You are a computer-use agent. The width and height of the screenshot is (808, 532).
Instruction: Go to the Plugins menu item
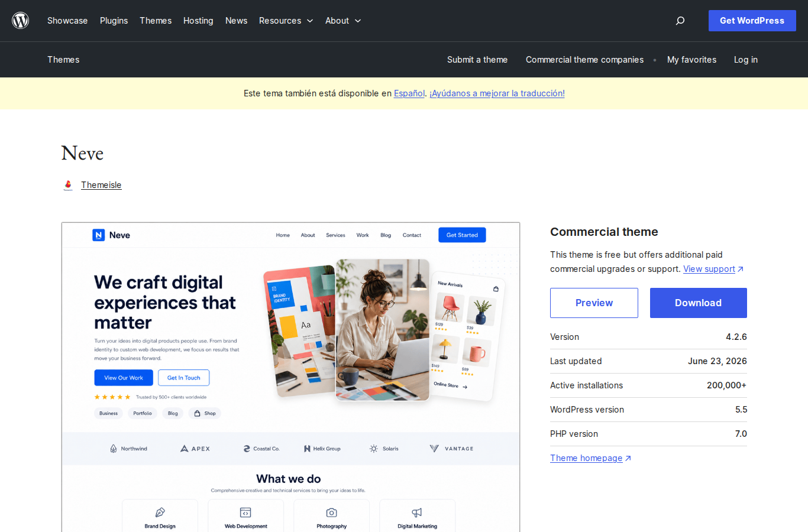114,21
